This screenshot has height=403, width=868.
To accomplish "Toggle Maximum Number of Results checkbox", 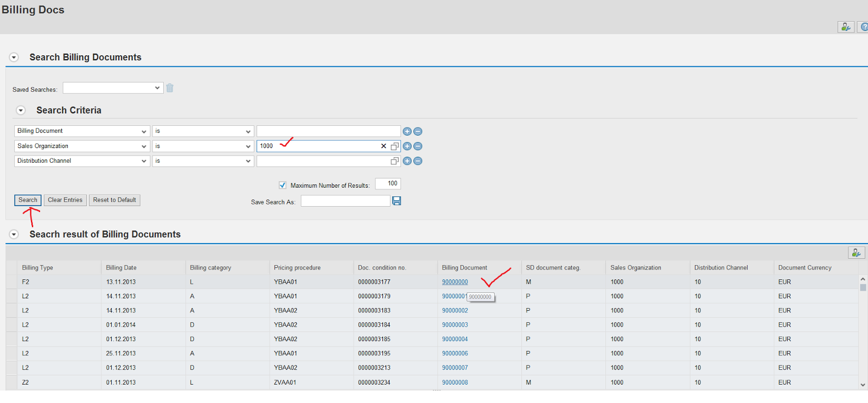I will point(283,185).
